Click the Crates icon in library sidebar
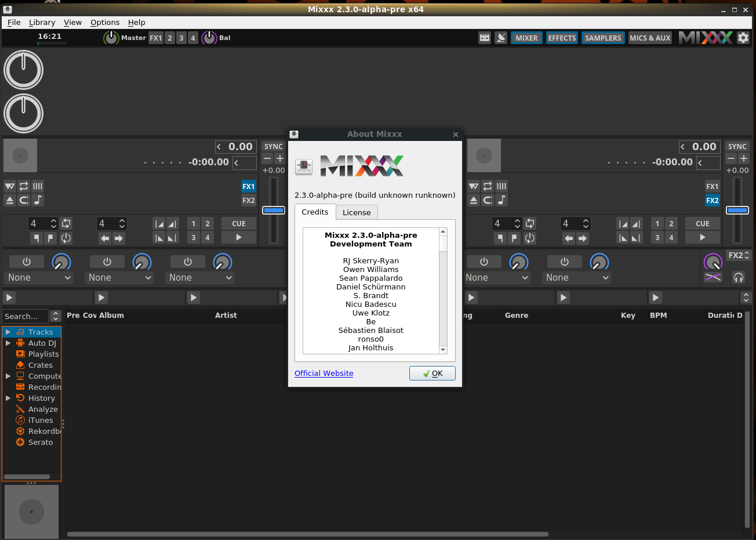 20,365
